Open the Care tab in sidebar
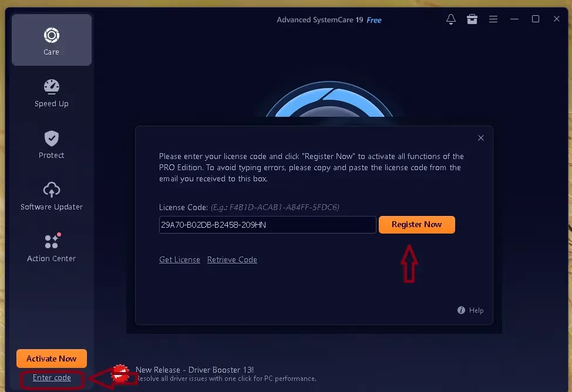This screenshot has width=572, height=392. (x=52, y=40)
